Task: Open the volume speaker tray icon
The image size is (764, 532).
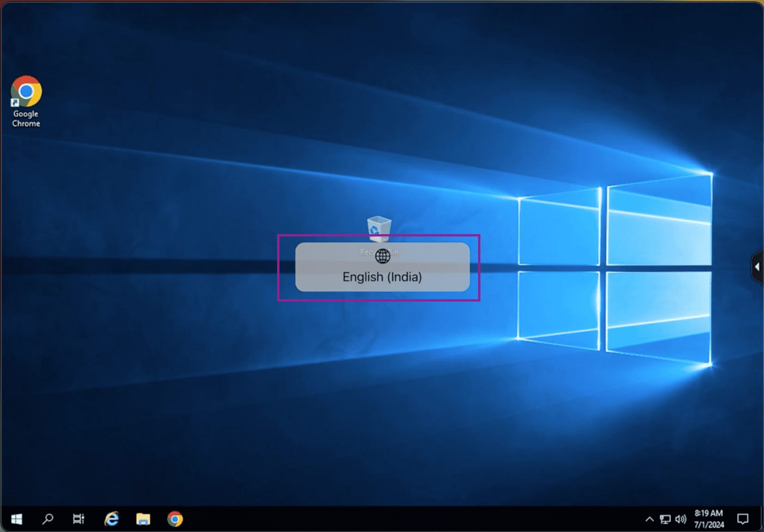Action: click(x=680, y=520)
